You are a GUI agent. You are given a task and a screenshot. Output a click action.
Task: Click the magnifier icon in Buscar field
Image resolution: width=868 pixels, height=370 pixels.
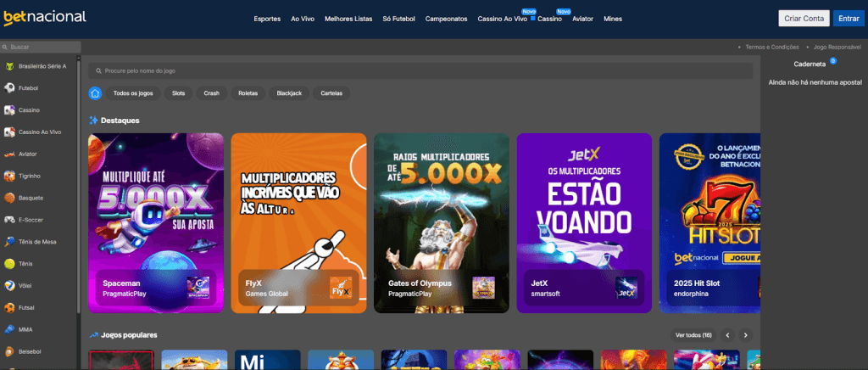coord(4,48)
